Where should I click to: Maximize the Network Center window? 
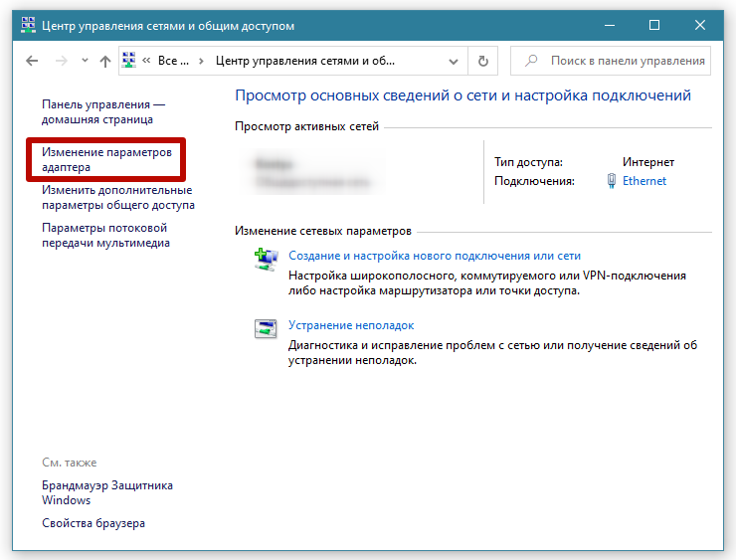click(x=653, y=25)
